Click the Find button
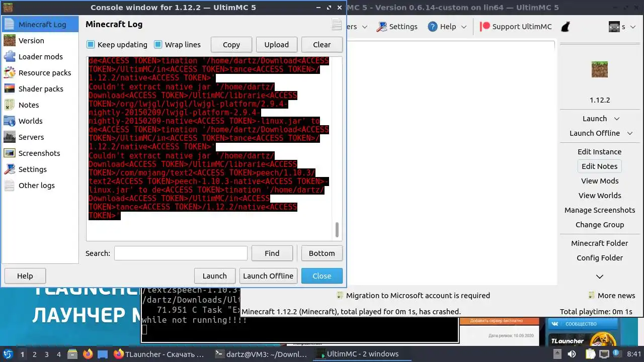Image resolution: width=644 pixels, height=362 pixels. [272, 253]
